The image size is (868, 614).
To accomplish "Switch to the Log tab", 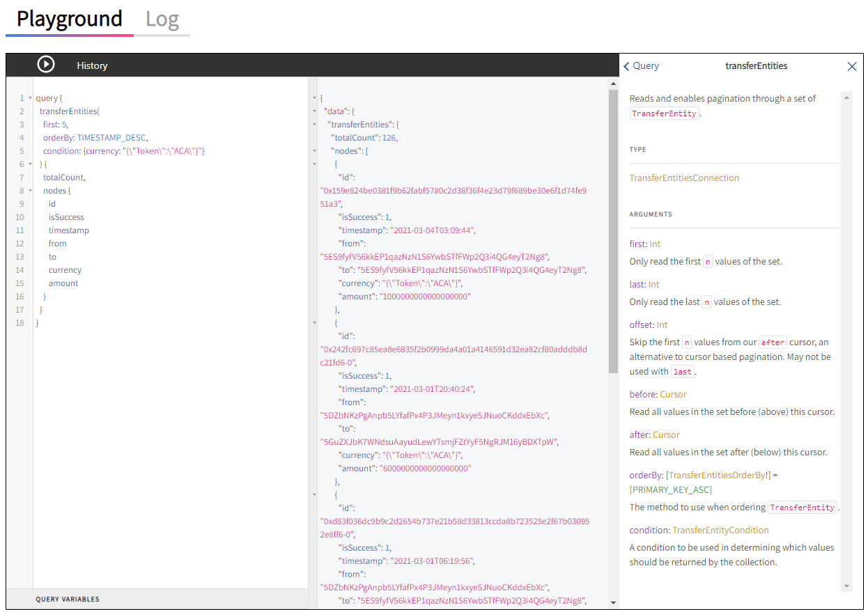I will click(x=162, y=19).
